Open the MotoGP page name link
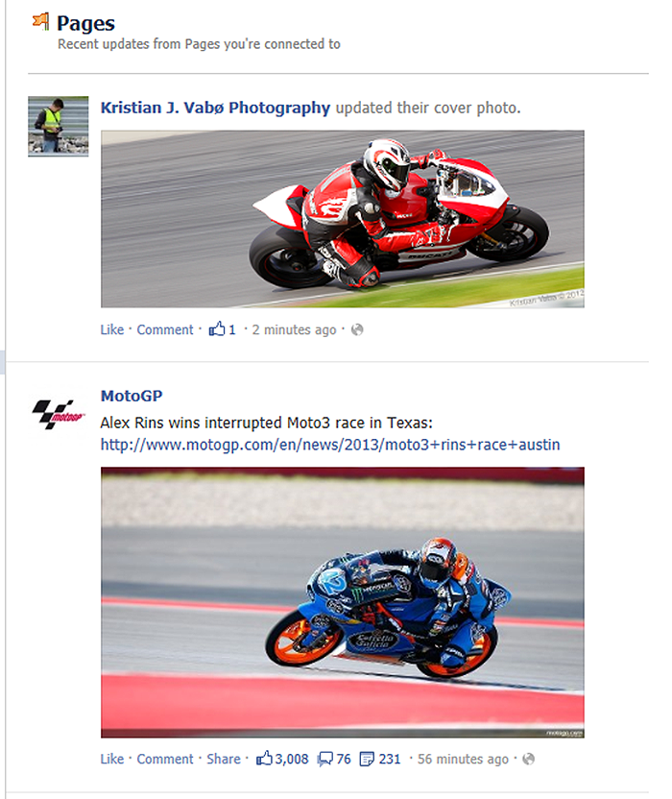Viewport: 672px width, 799px height. coord(132,396)
